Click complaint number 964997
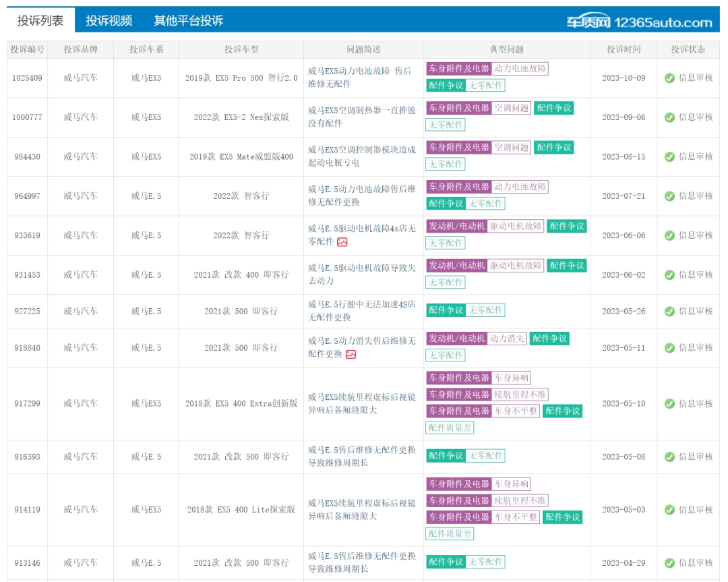 [27, 196]
